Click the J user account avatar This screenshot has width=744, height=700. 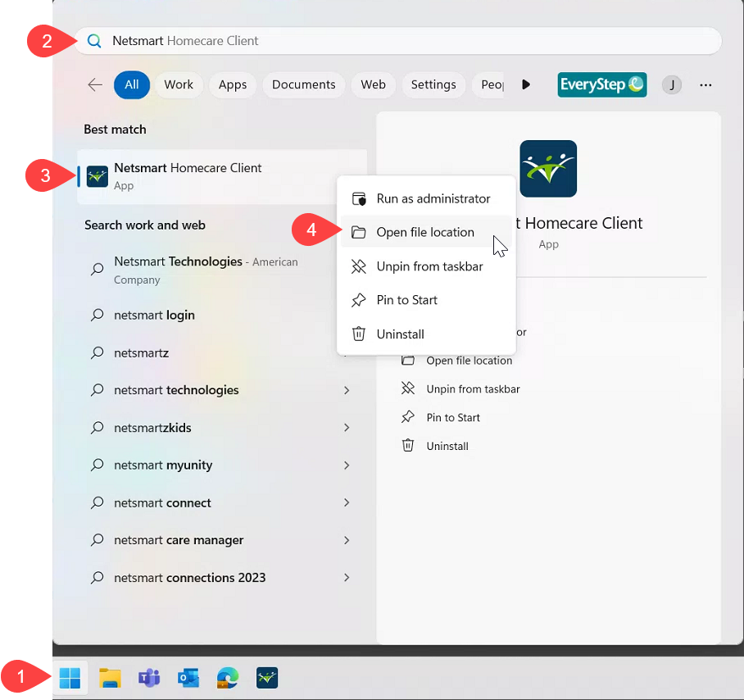coord(672,84)
